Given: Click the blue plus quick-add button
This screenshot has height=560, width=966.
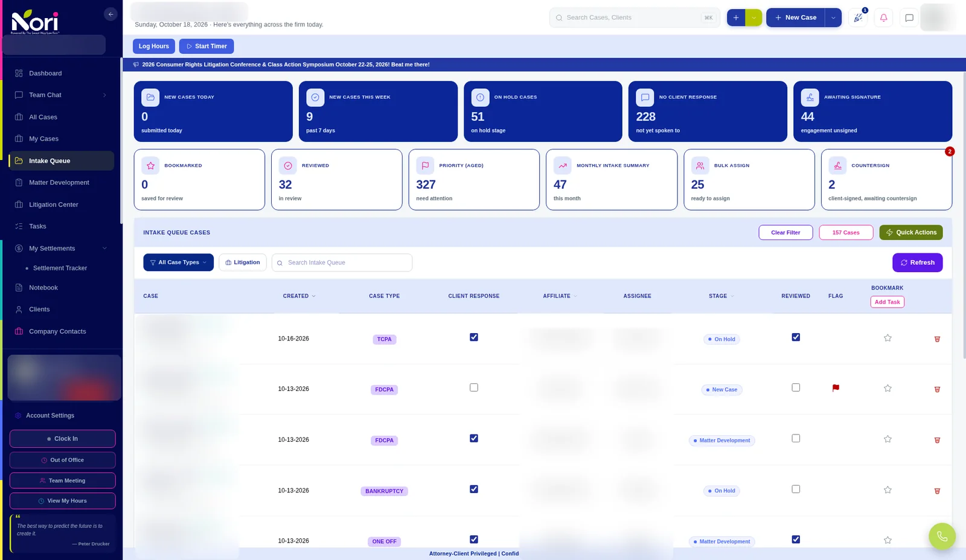Looking at the screenshot, I should pyautogui.click(x=736, y=17).
